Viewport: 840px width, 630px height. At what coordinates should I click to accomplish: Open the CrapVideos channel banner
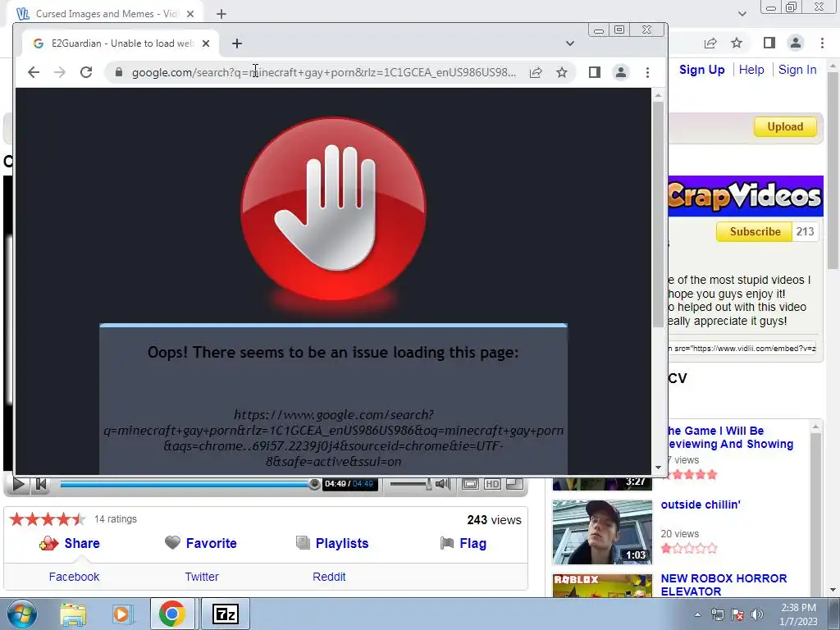[745, 196]
